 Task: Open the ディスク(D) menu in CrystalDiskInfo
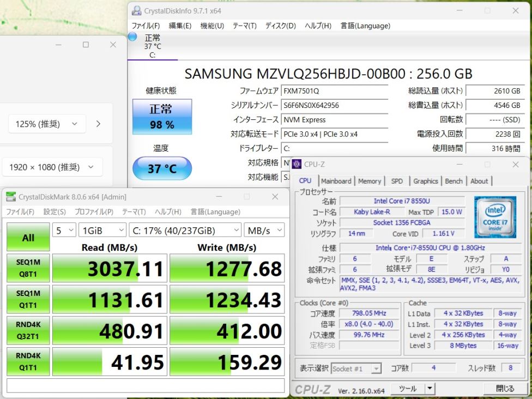tap(280, 26)
